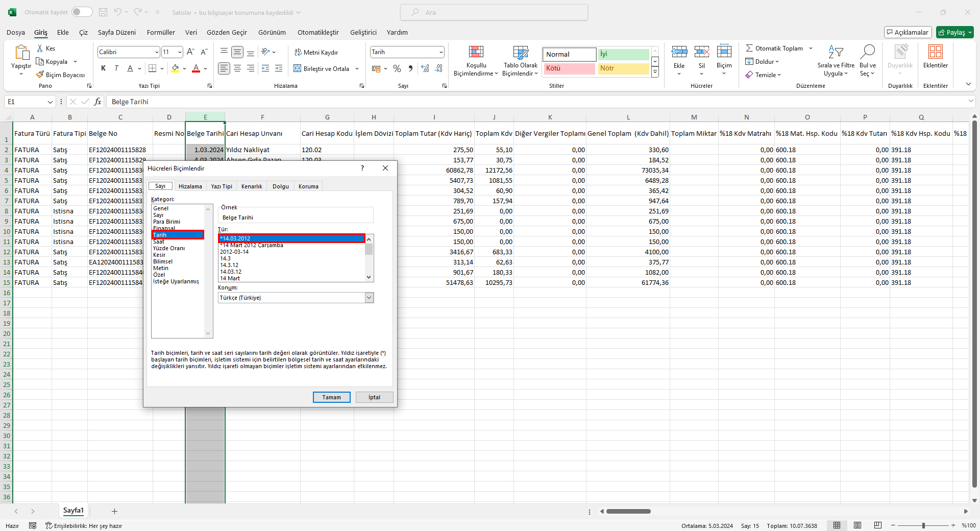Apply bold with the K button

coord(104,68)
